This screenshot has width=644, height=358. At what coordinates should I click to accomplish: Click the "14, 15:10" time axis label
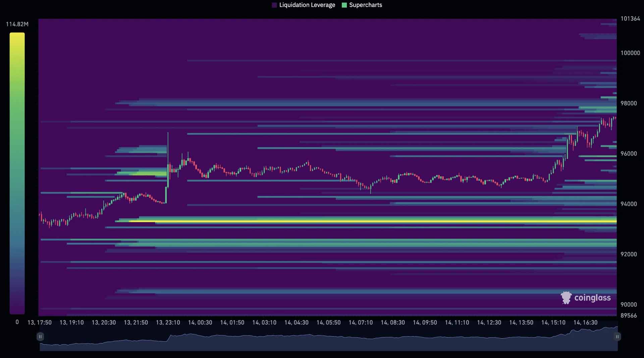(x=553, y=322)
